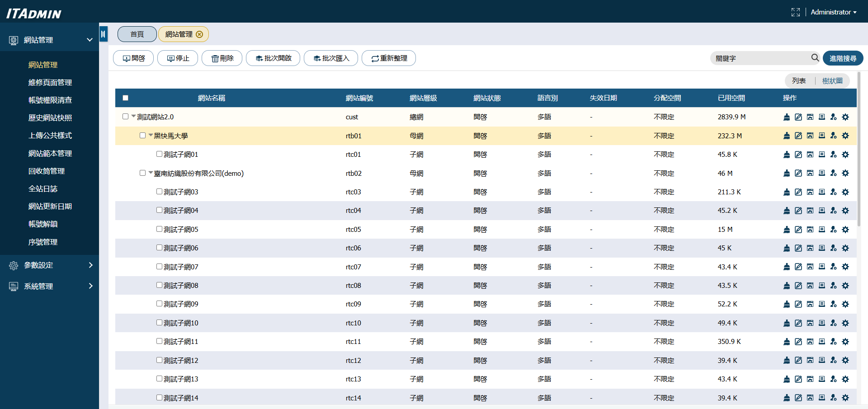Toggle fullscreen mode icon in top bar
The height and width of the screenshot is (409, 868).
click(796, 12)
